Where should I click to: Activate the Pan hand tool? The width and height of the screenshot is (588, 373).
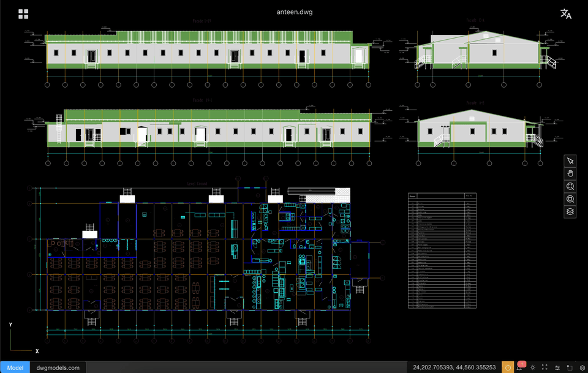570,173
